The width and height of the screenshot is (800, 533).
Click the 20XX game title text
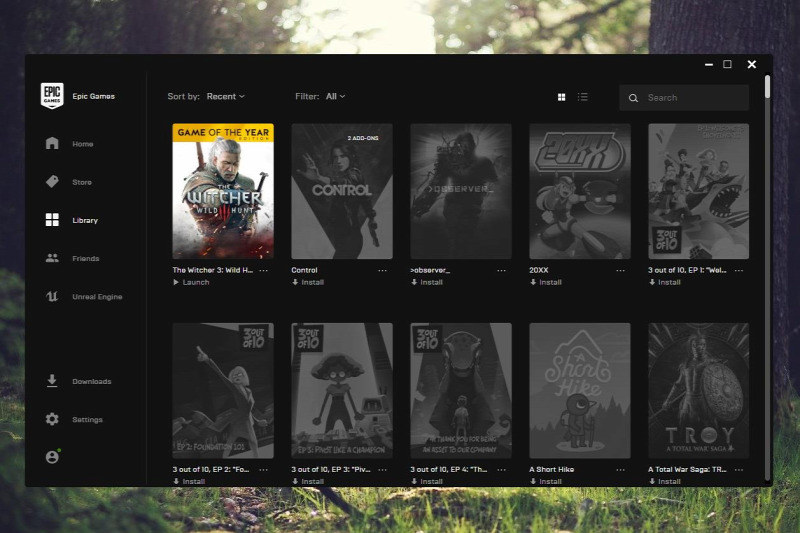(x=539, y=270)
